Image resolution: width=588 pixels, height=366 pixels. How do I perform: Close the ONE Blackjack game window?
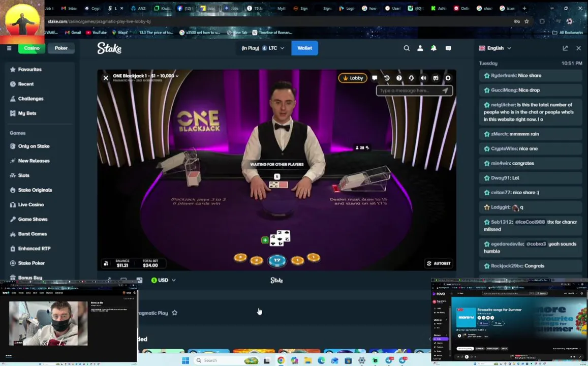click(106, 78)
